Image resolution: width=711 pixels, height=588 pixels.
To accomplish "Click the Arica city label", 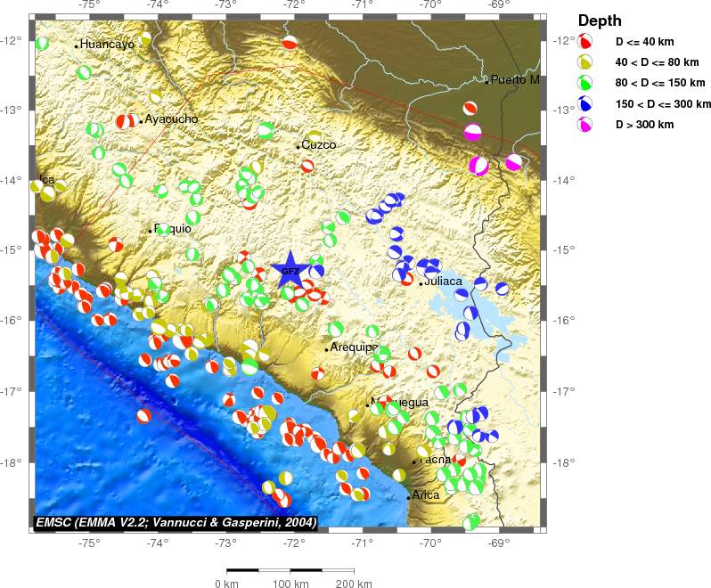I will click(x=425, y=494).
